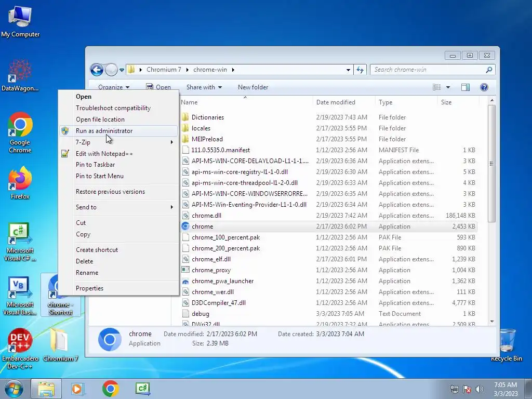
Task: Choose Edit with Notepad++
Action: (104, 154)
